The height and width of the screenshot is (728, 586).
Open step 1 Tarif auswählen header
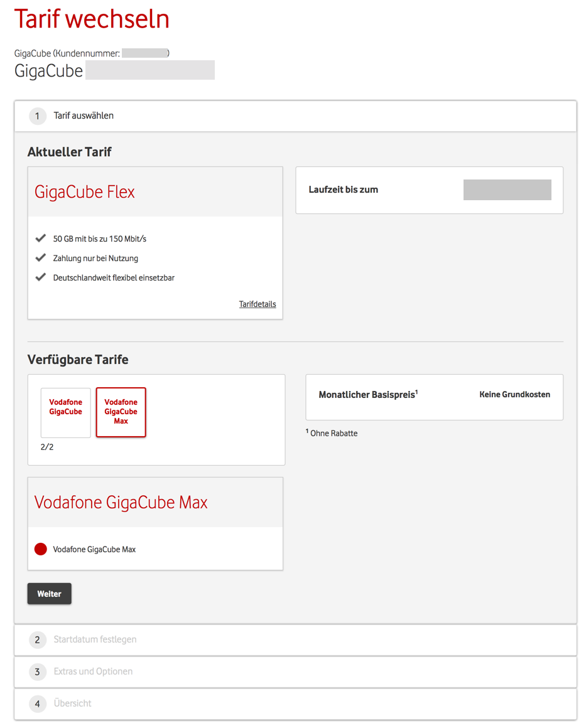click(296, 116)
